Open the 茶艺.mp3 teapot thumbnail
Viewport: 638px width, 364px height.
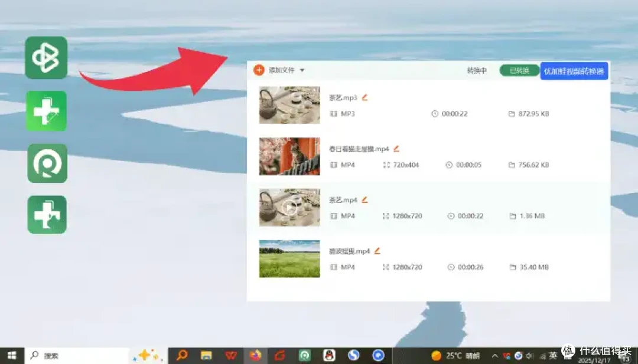click(x=289, y=105)
